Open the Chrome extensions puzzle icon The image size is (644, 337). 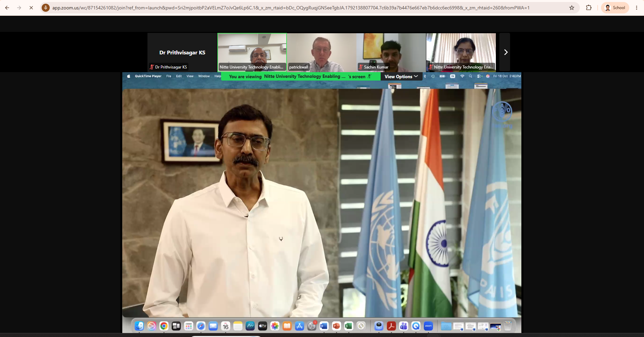(x=589, y=8)
